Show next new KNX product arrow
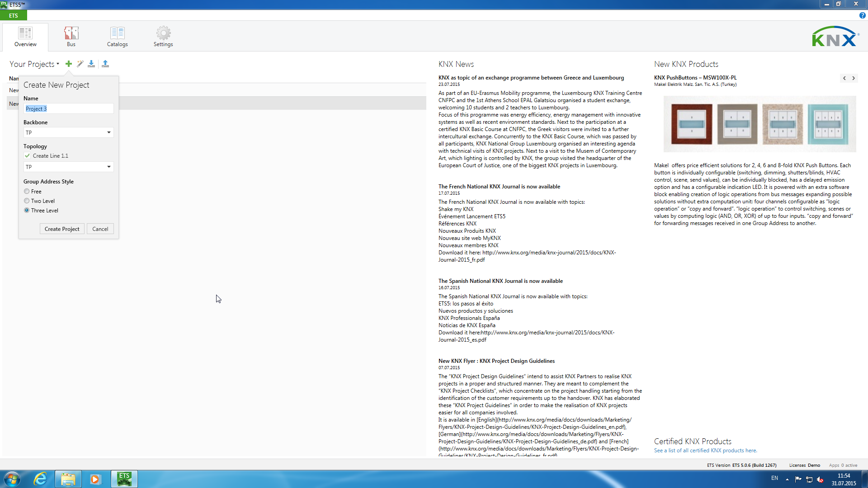The height and width of the screenshot is (488, 868). click(x=854, y=78)
